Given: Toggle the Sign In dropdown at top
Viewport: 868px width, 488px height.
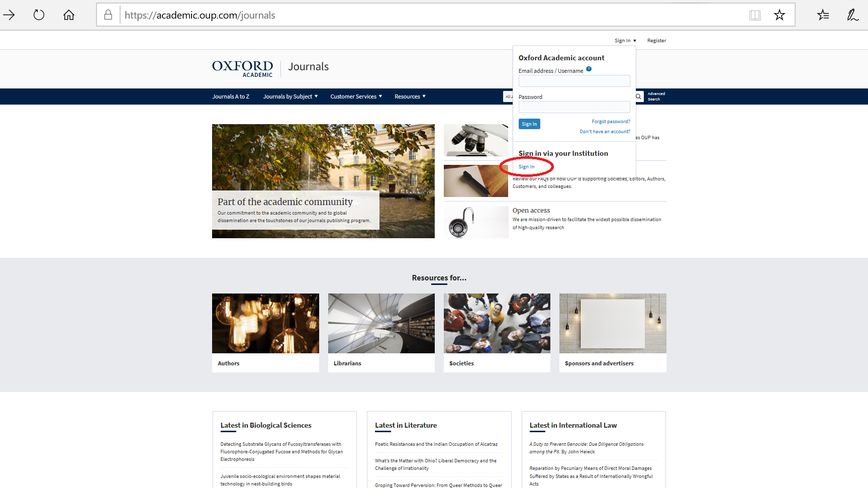Looking at the screenshot, I should point(625,41).
